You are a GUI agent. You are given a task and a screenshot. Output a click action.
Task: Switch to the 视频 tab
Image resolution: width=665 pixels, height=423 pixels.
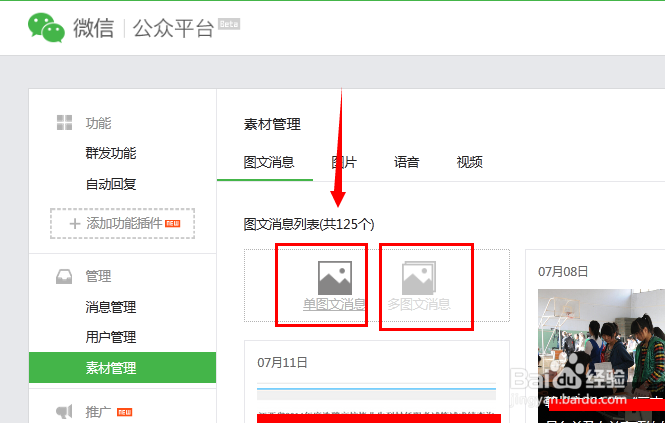pyautogui.click(x=469, y=162)
